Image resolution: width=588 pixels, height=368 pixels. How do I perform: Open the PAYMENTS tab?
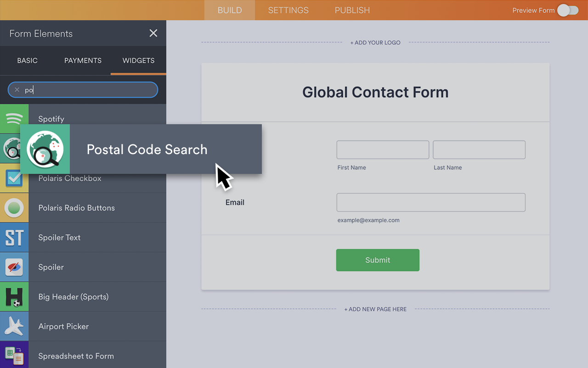coord(83,60)
